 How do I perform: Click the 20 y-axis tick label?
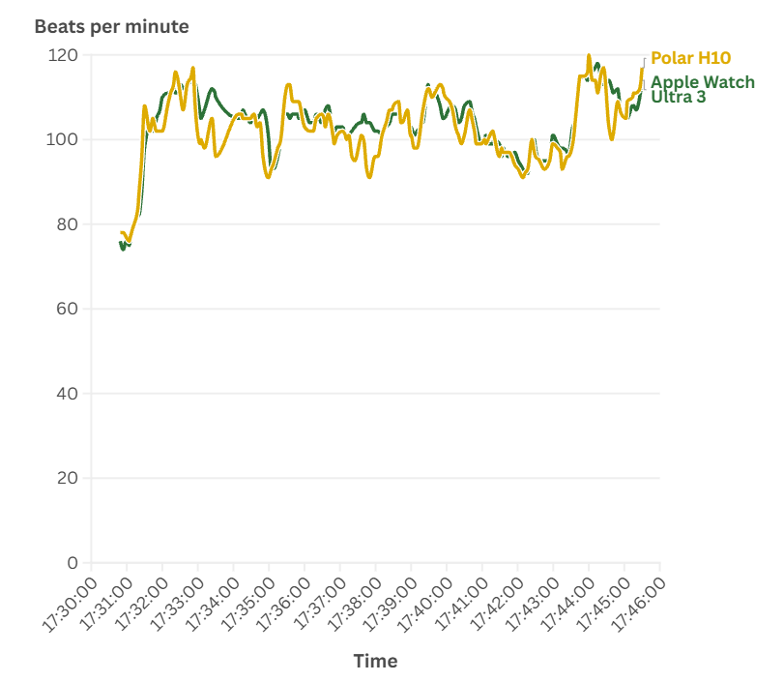point(67,478)
